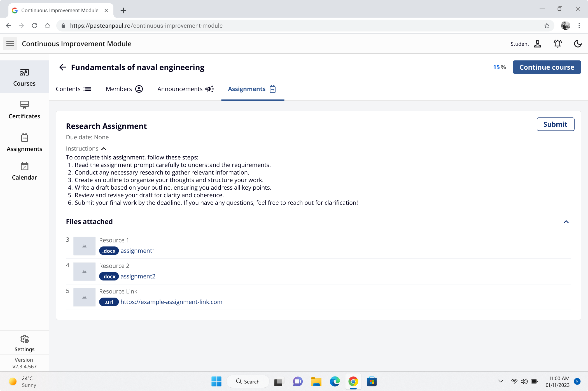Bookmark this page with star icon
This screenshot has height=391, width=588.
[547, 26]
